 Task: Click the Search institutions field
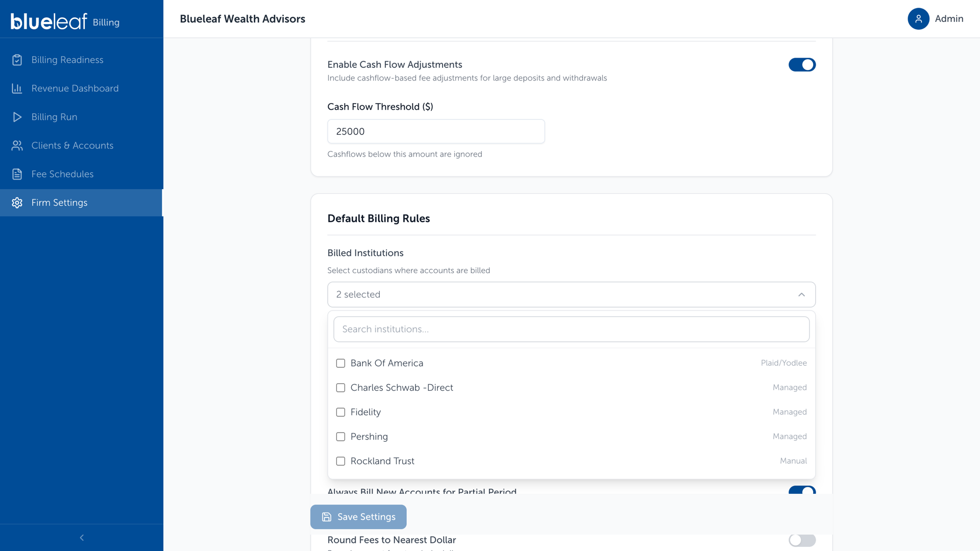[571, 329]
